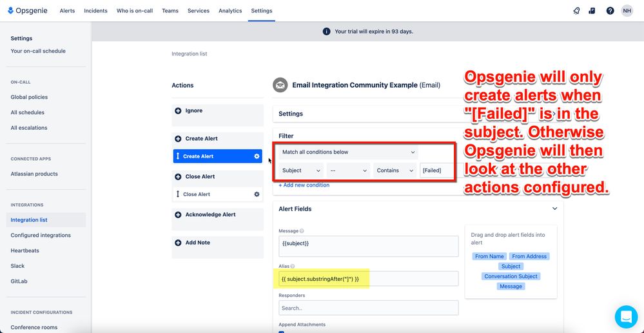The width and height of the screenshot is (644, 333).
Task: Click the gear icon on selected Create Alert
Action: (257, 156)
